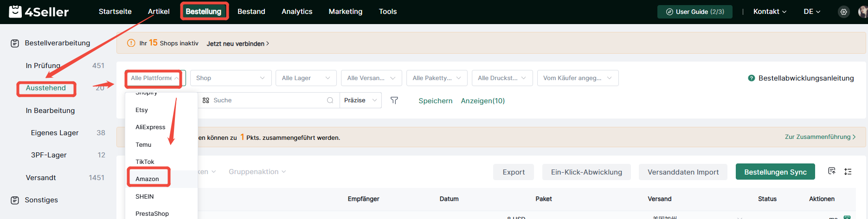Open Zur Zusammenführung link
The width and height of the screenshot is (868, 219).
820,137
